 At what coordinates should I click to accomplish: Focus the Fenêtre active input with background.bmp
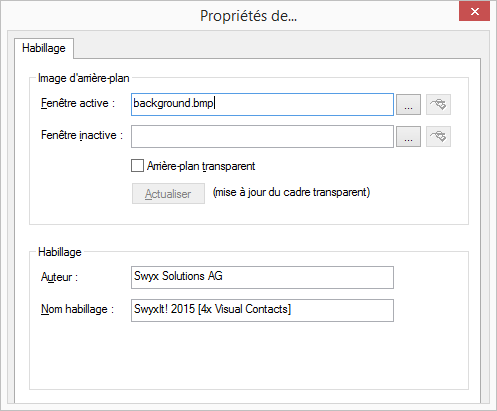[262, 105]
